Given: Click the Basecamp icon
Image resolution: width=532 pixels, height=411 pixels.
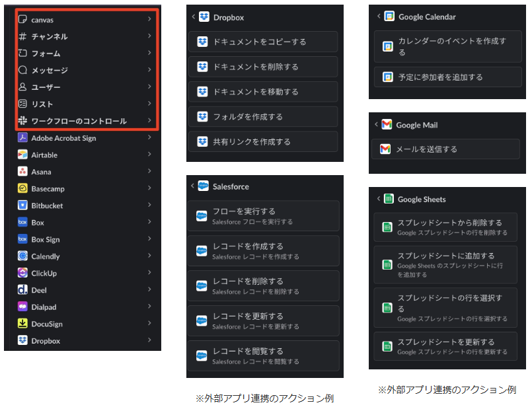Looking at the screenshot, I should (x=22, y=188).
